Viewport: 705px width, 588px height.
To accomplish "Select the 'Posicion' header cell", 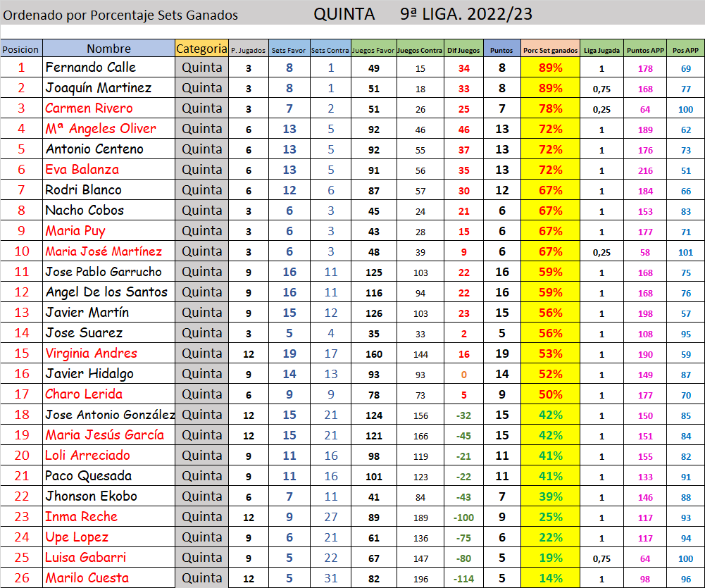I will (21, 49).
